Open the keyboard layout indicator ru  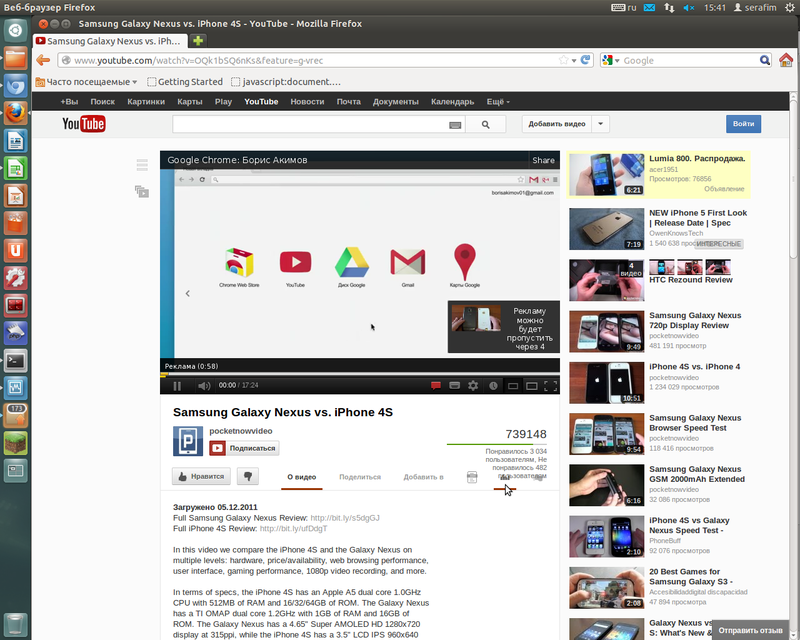[624, 8]
